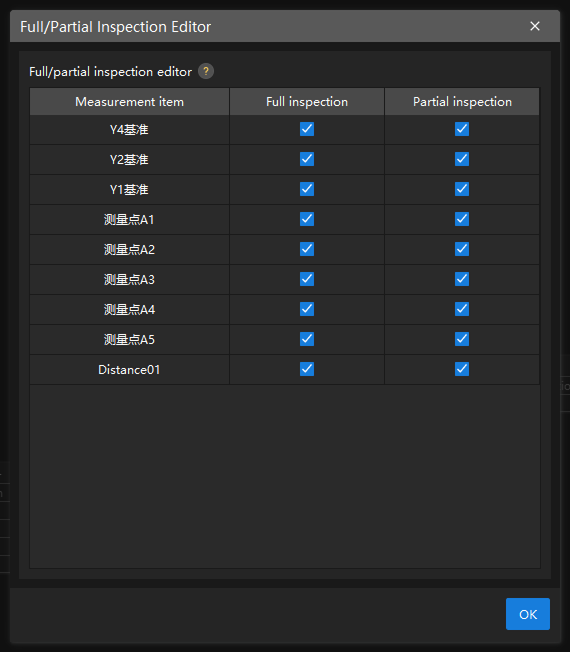This screenshot has width=570, height=652.
Task: Click the Measurement item column header
Action: (x=129, y=101)
